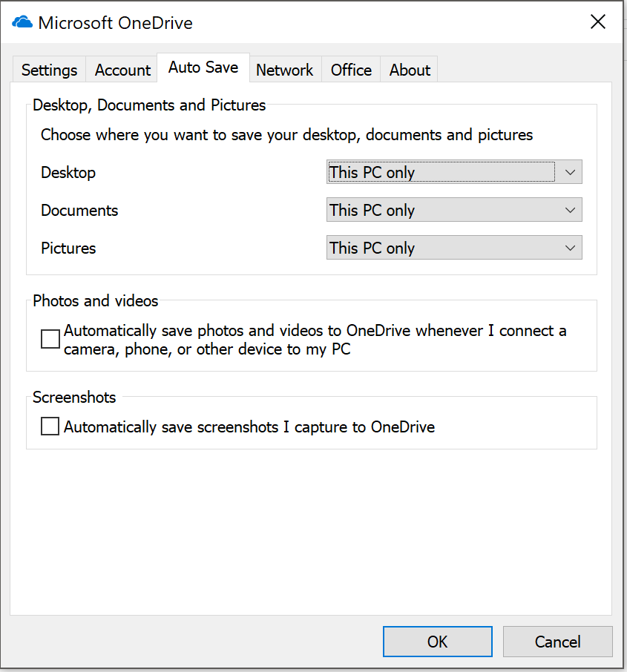
Task: Open the Office tab
Action: (x=351, y=70)
